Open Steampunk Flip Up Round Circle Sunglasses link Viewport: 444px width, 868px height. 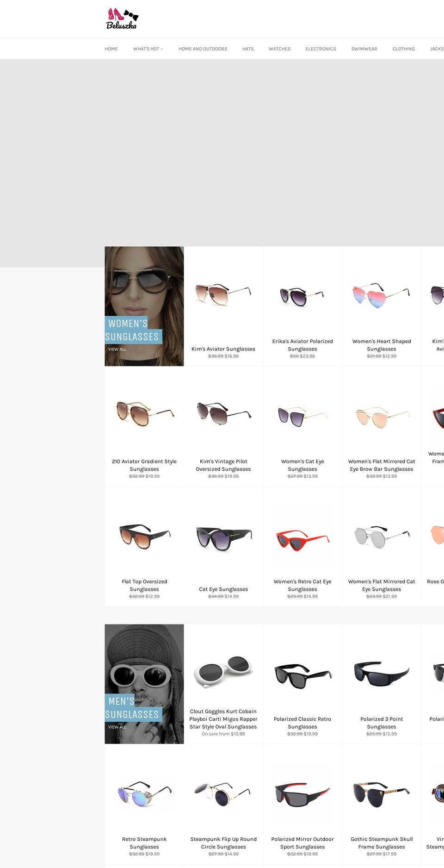point(223,843)
